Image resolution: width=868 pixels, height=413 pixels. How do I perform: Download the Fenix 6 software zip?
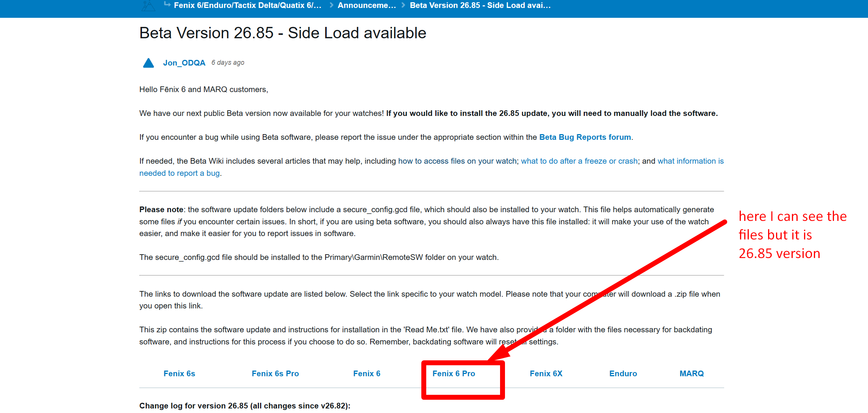click(x=367, y=374)
